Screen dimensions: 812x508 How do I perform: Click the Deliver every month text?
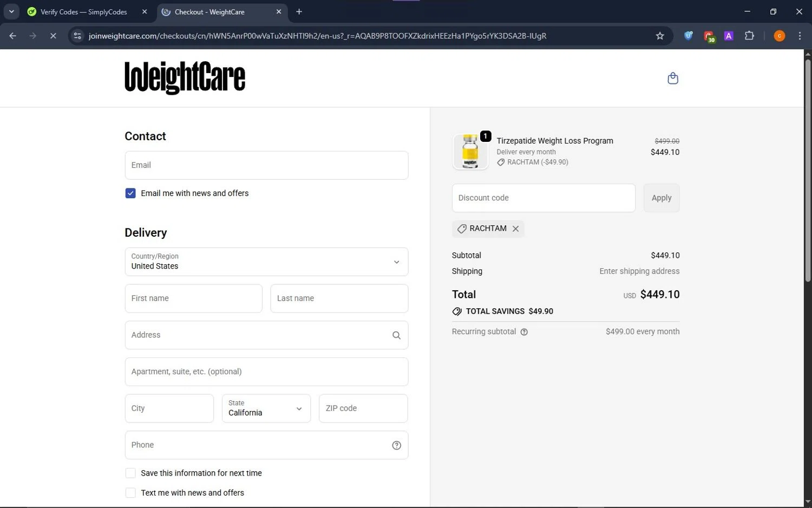click(x=526, y=152)
